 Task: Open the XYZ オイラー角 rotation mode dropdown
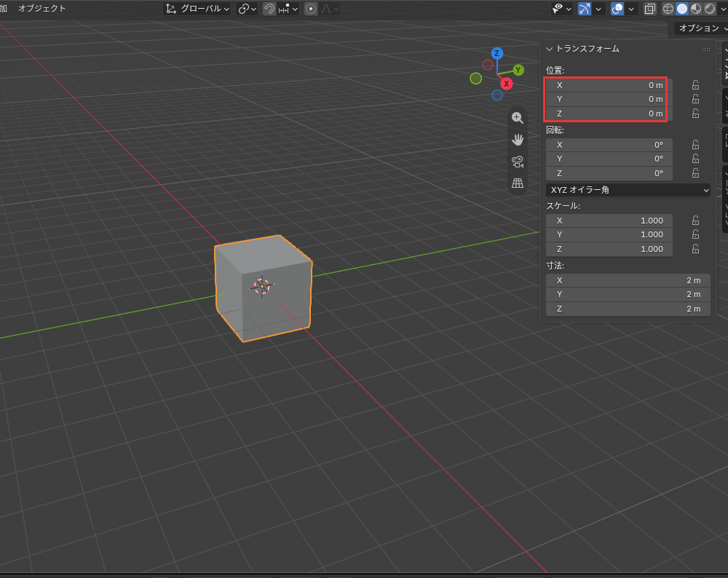(x=628, y=190)
